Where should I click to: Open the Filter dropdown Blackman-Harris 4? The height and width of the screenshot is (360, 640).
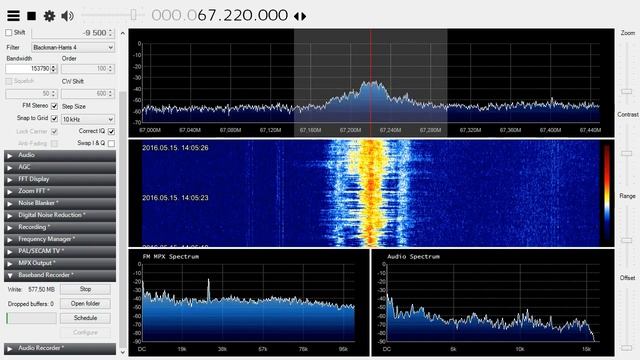(73, 48)
